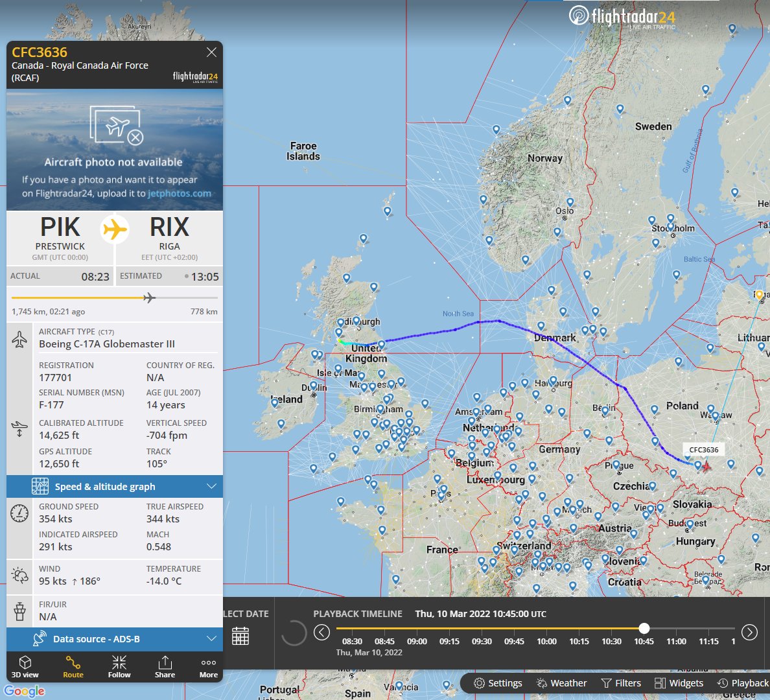Jump to 11:15 on the playback timeline
Viewport: 770px width, 700px height.
[x=708, y=642]
